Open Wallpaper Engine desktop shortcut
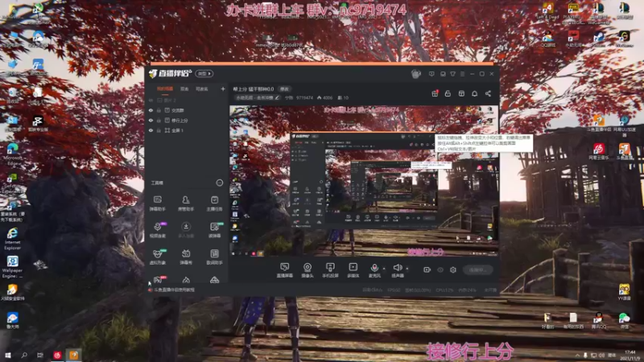 12,267
